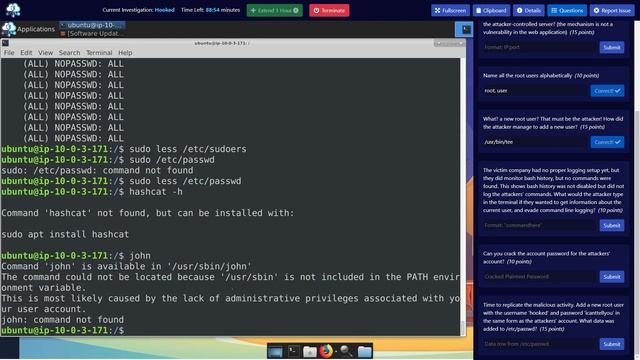This screenshot has width=640, height=360.
Task: Submit the IP:port answer
Action: [x=611, y=47]
